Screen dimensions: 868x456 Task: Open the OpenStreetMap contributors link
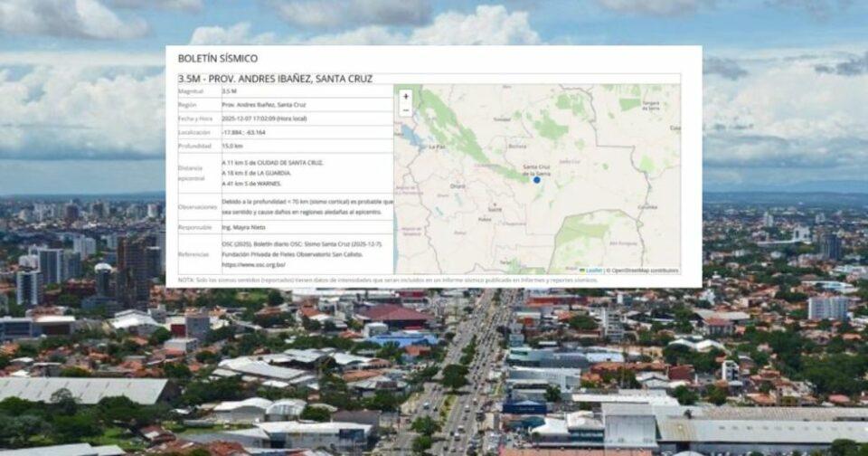click(x=645, y=271)
